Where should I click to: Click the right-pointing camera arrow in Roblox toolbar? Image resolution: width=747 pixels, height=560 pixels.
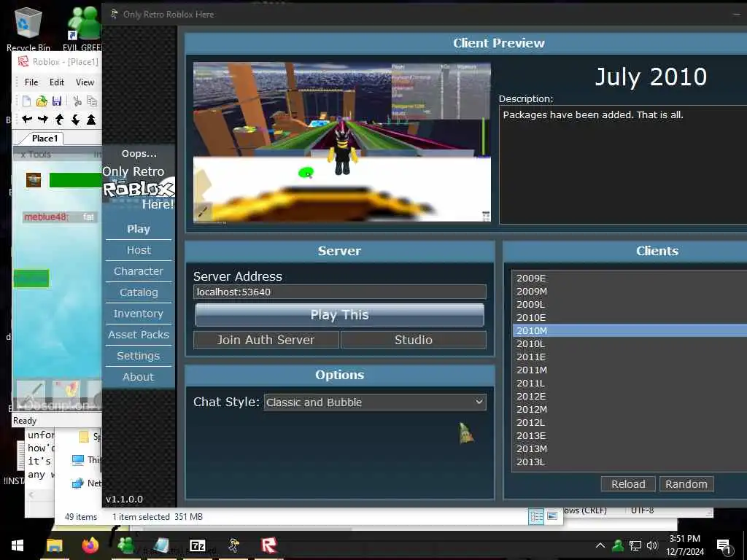pyautogui.click(x=43, y=119)
